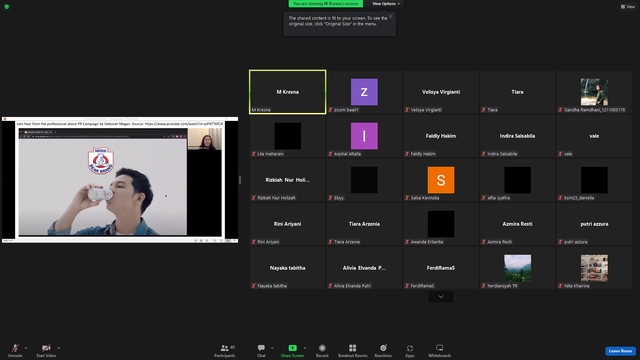Click the YouTube source link in shared slide
This screenshot has width=640, height=360.
click(x=184, y=124)
